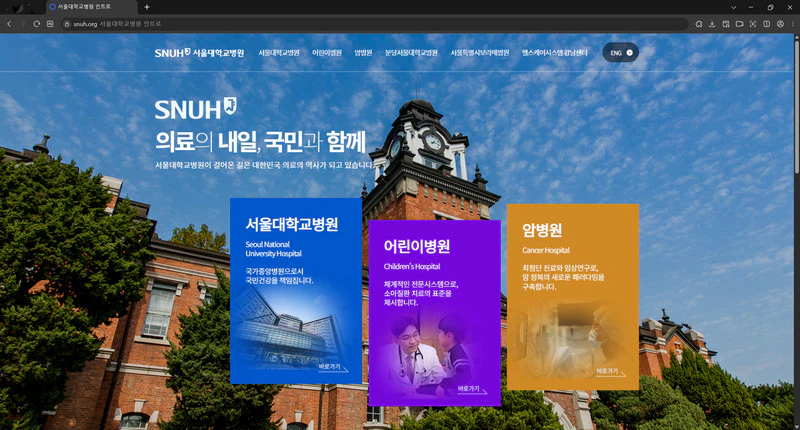Open the blue 서울대학교병원 card
The height and width of the screenshot is (430, 800).
click(296, 291)
